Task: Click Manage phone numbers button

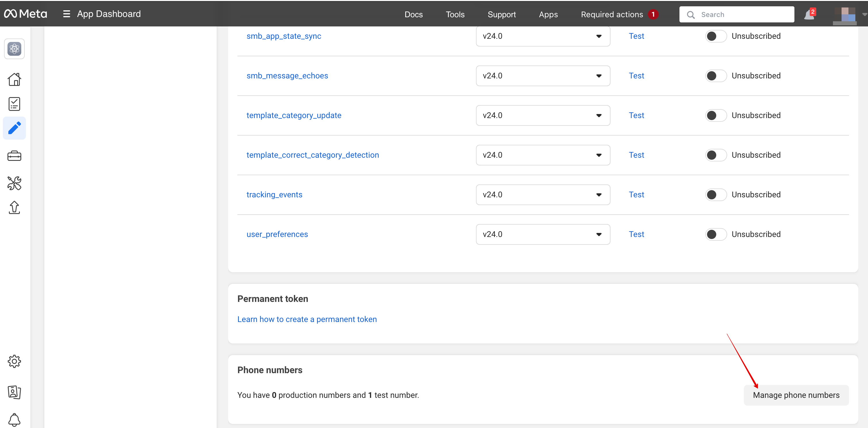Action: 796,395
